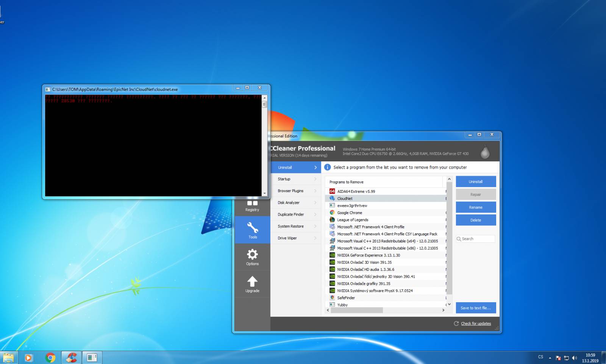The width and height of the screenshot is (606, 364).
Task: Select Visual C++ 2013 Redistributable (x86) row
Action: [386, 248]
